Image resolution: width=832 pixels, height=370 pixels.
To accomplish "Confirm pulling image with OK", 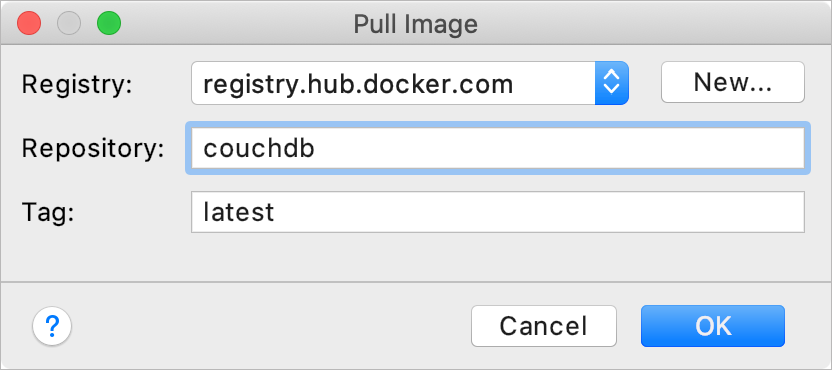I will [x=713, y=326].
